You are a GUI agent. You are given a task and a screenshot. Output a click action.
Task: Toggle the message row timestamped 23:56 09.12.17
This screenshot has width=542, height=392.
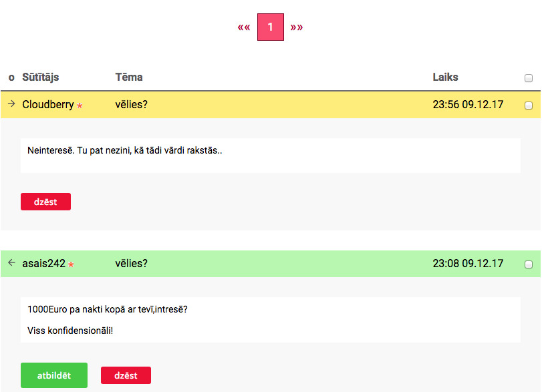[468, 105]
